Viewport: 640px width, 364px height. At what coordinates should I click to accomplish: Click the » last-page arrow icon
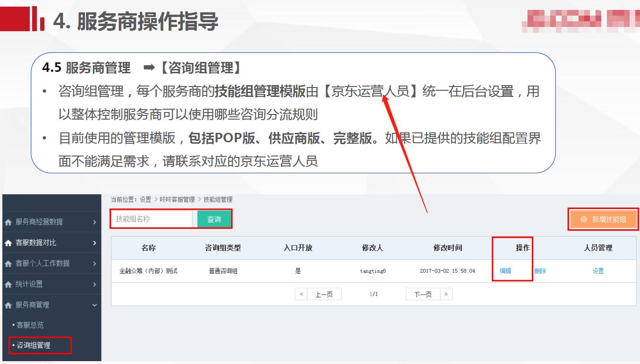click(446, 294)
